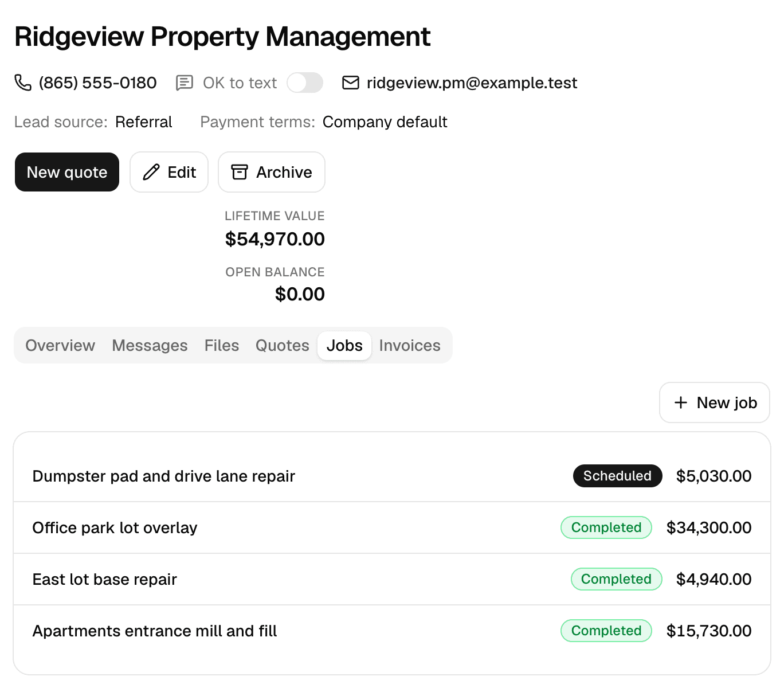Click the email envelope icon
This screenshot has width=784, height=688.
(351, 83)
